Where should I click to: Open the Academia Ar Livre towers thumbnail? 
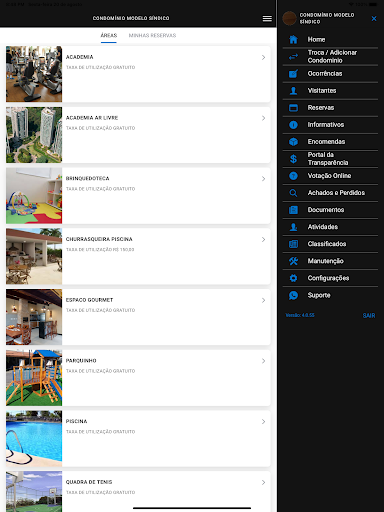click(34, 135)
